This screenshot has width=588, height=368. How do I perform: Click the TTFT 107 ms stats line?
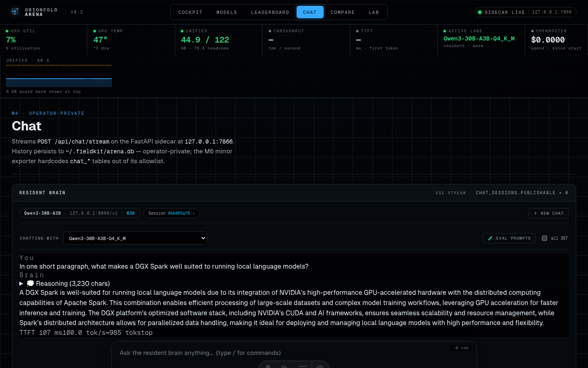click(x=86, y=332)
